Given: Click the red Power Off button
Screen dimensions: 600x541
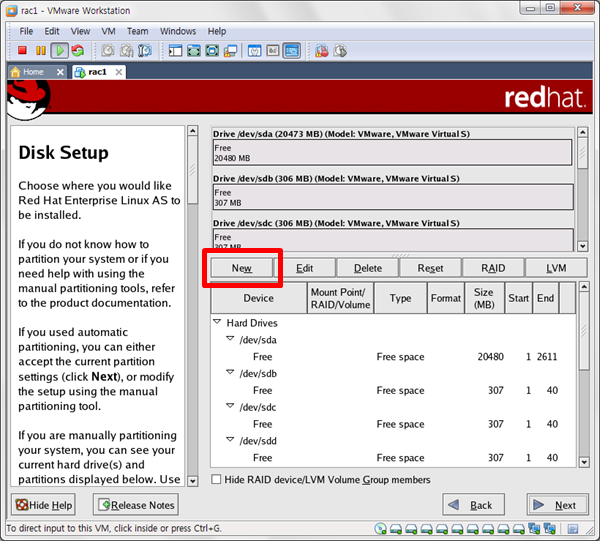Looking at the screenshot, I should point(22,51).
